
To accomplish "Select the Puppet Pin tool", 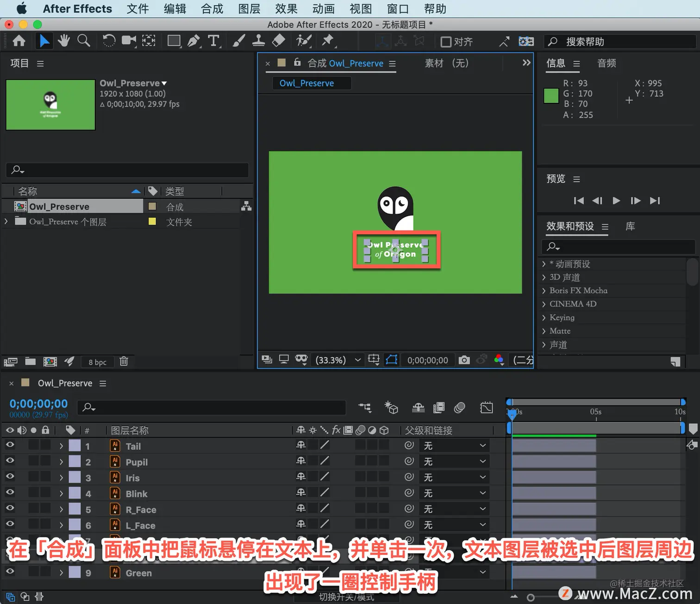I will coord(328,41).
